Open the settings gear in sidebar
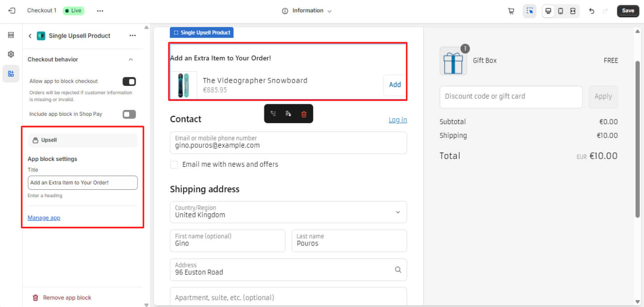The width and height of the screenshot is (644, 307). (x=11, y=54)
